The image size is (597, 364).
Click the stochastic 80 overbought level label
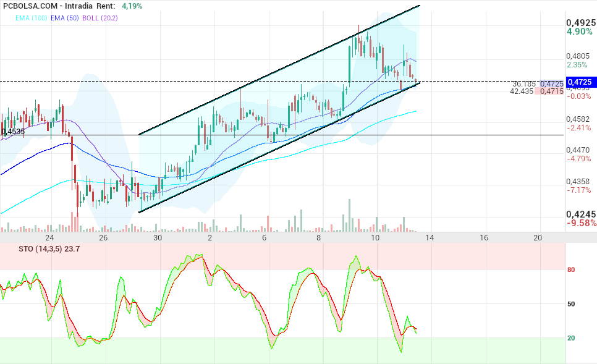(x=572, y=269)
